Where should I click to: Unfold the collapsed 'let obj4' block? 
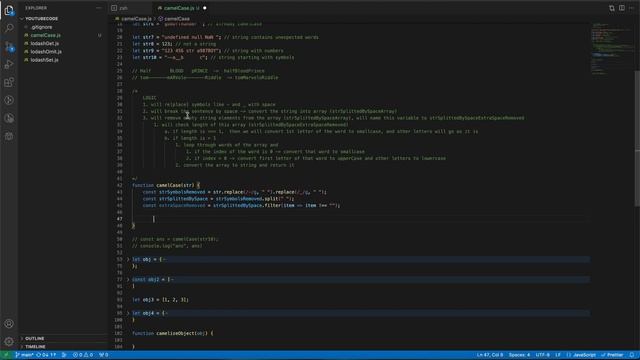click(x=128, y=313)
